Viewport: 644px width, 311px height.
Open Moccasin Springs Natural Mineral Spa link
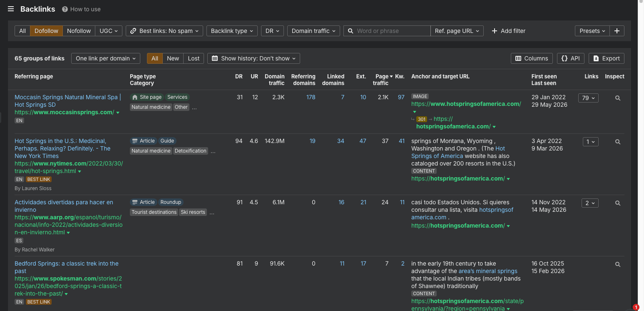(x=68, y=101)
